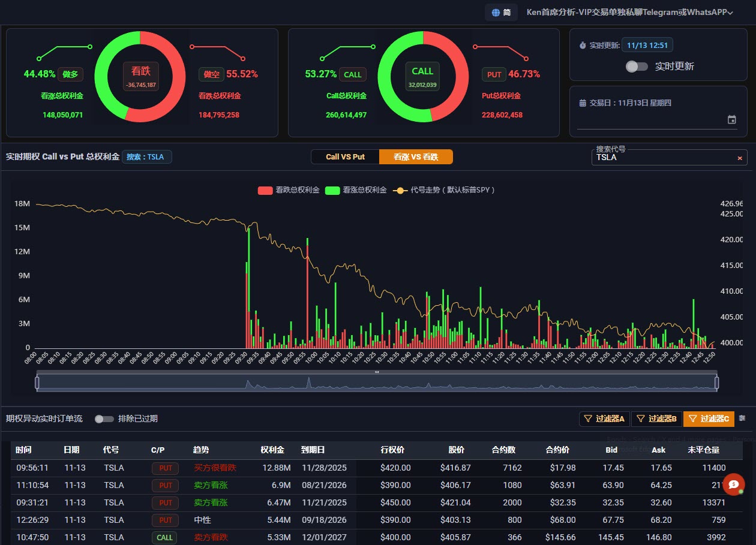Click the filter settings sliders icon
Screen dimensions: 756x545
coord(742,418)
